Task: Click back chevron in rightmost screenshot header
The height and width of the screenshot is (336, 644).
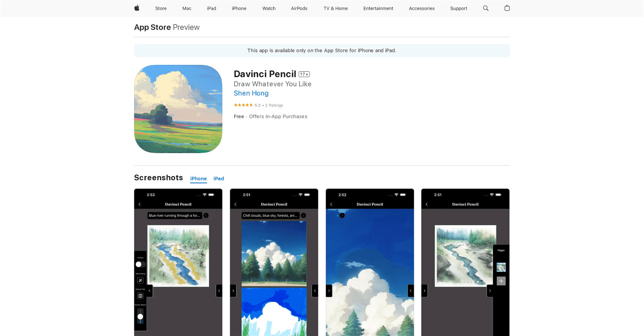Action: point(427,204)
